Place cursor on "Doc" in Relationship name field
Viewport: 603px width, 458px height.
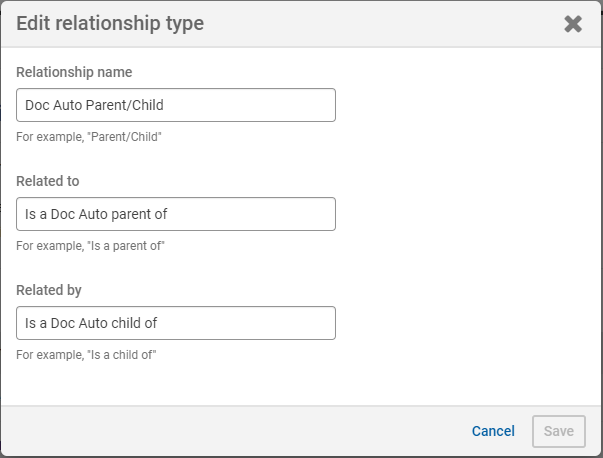tap(38, 105)
